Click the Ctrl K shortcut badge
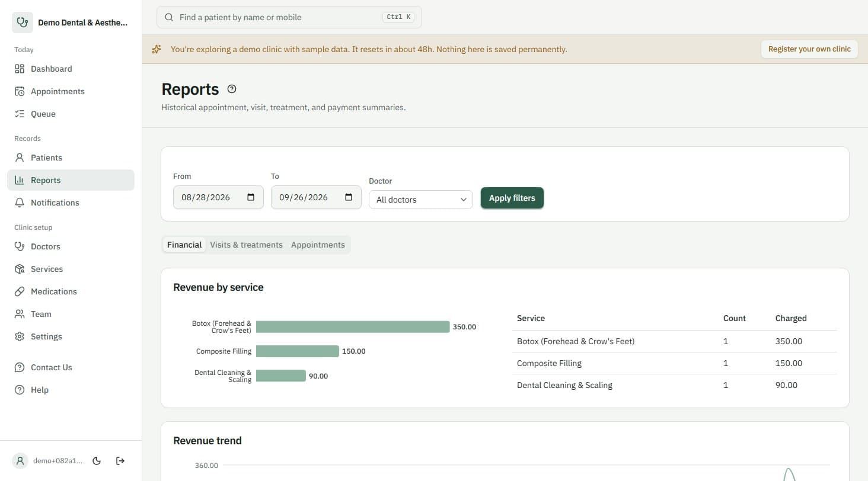Screen dimensions: 868x481 click(398, 17)
